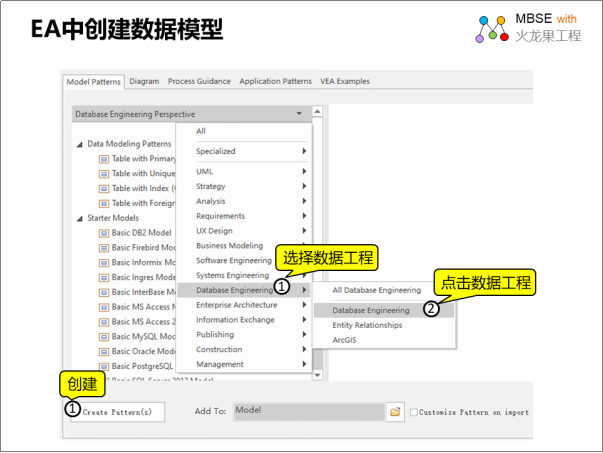The image size is (603, 453).
Task: Click the folder browse icon beside Model field
Action: coord(395,412)
